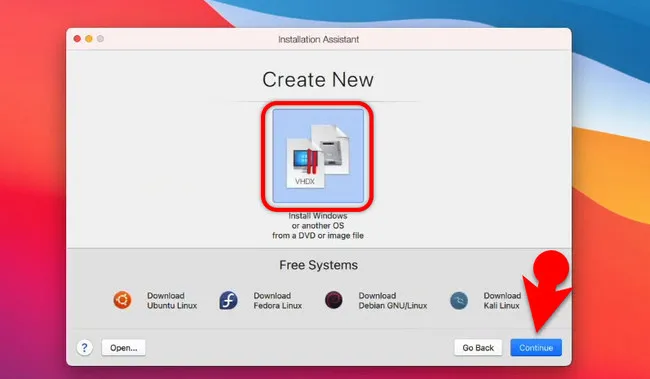
Task: Select the Install Windows from image file icon
Action: click(318, 156)
